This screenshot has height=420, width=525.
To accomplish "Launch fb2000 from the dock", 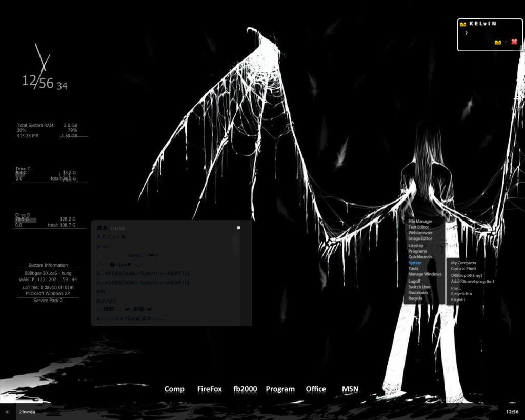I will (245, 389).
